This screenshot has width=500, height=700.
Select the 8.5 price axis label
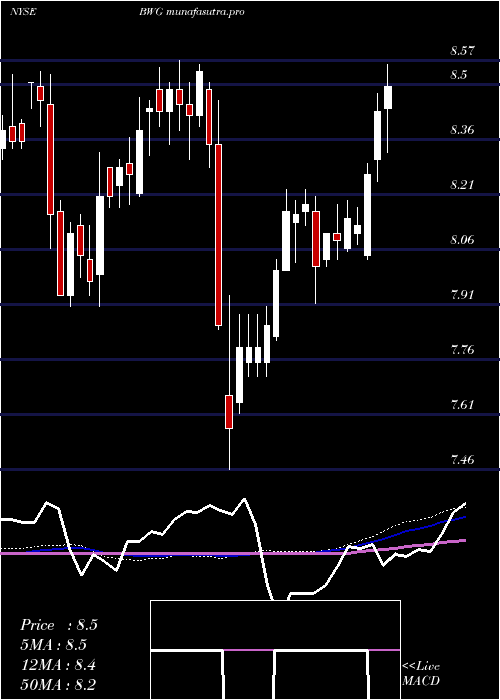458,75
